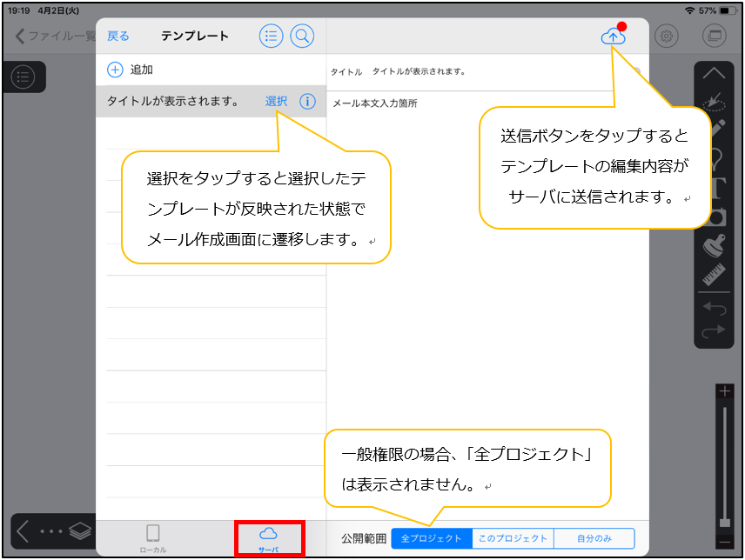Switch to the サーバ tab
The width and height of the screenshot is (745, 560).
coord(269,538)
